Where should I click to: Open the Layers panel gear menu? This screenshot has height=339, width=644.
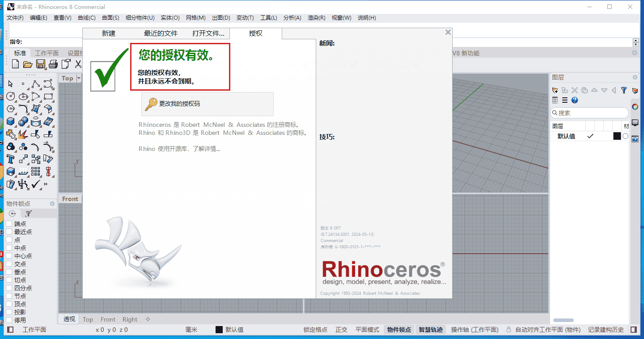click(x=635, y=77)
